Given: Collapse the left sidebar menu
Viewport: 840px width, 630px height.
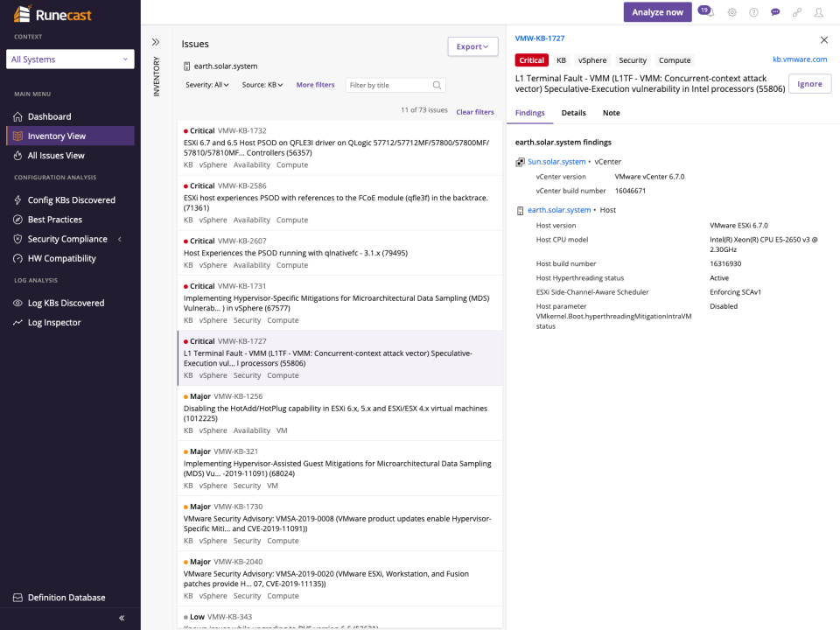Looking at the screenshot, I should (x=122, y=618).
